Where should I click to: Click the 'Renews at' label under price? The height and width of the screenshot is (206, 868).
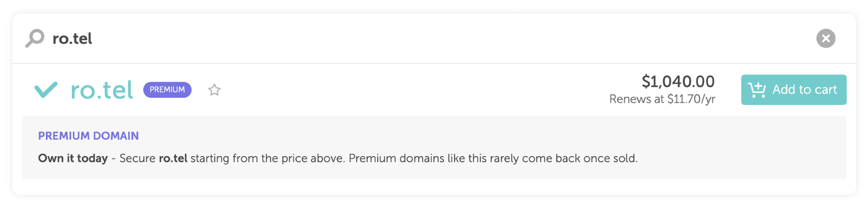pyautogui.click(x=636, y=99)
